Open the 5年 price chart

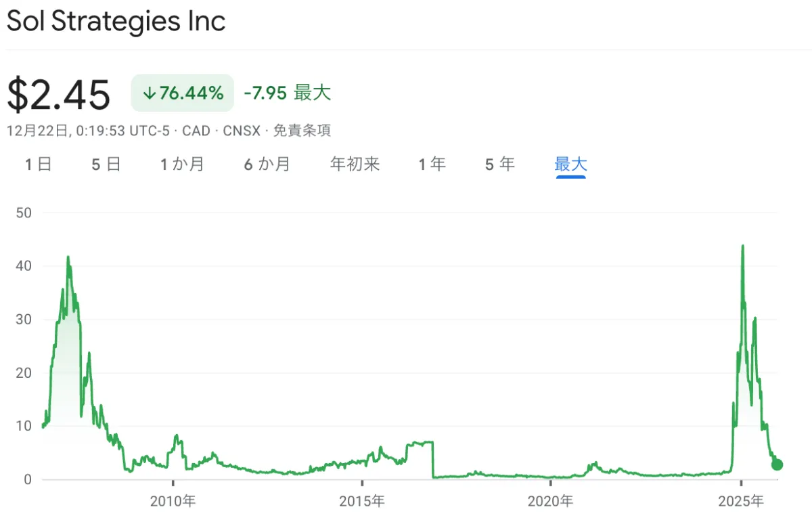(499, 164)
